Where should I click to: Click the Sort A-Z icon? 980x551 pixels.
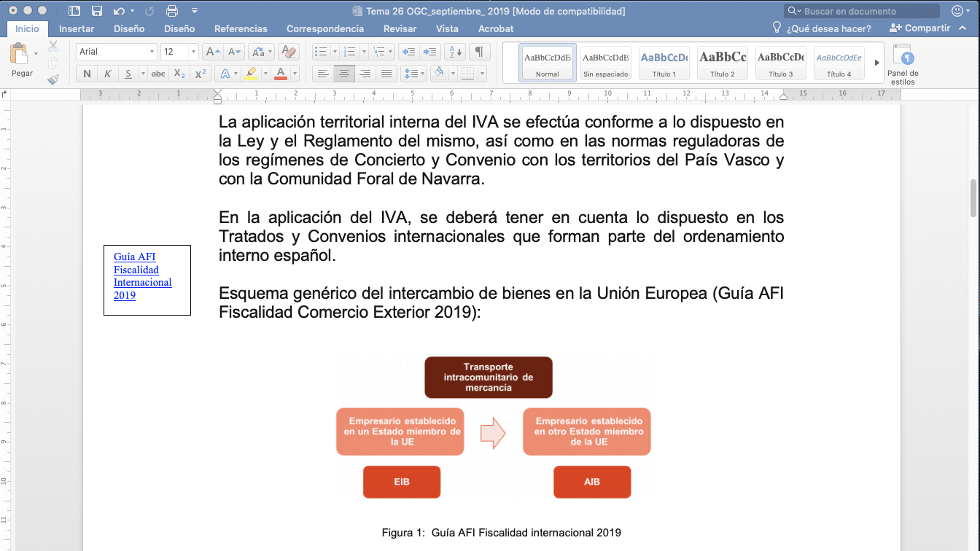pyautogui.click(x=454, y=52)
